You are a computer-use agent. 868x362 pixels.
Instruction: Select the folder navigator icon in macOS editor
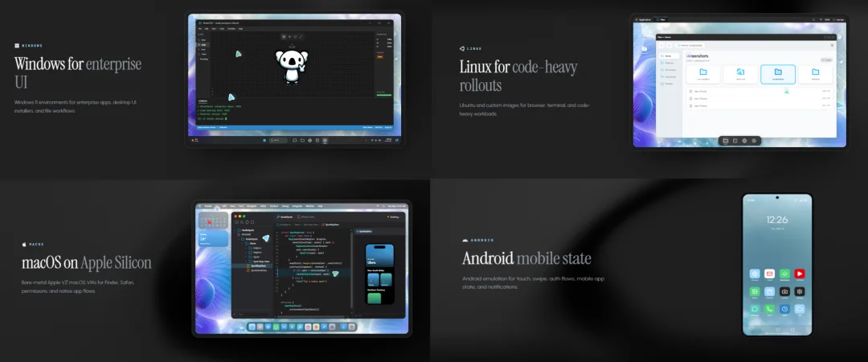pyautogui.click(x=236, y=222)
